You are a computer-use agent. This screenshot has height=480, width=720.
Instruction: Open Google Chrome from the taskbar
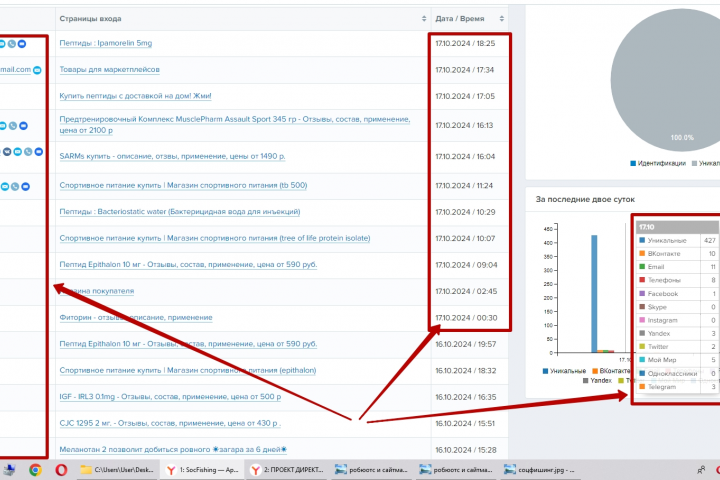pos(35,470)
